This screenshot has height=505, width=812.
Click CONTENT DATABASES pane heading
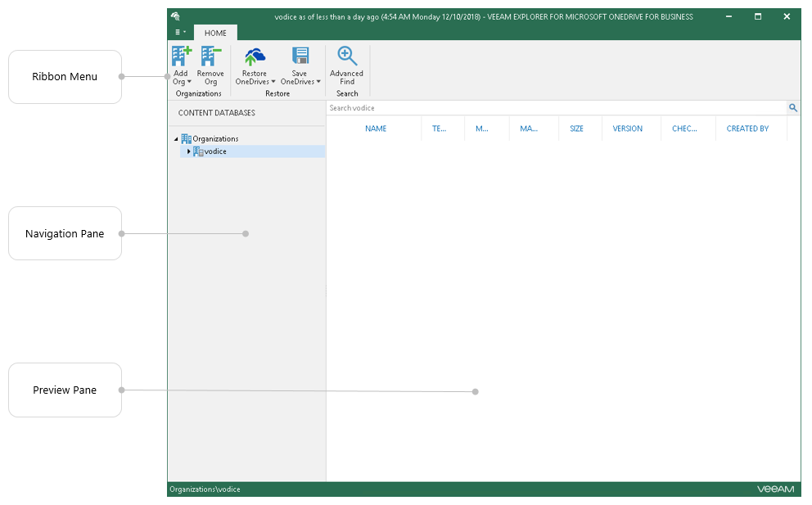pyautogui.click(x=216, y=112)
